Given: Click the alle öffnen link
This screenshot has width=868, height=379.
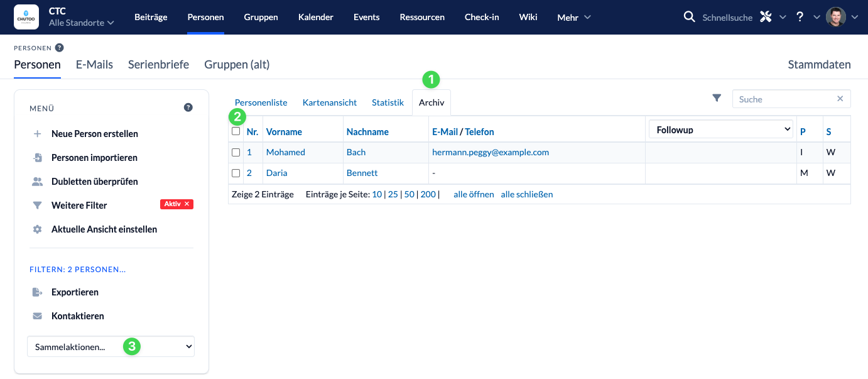Looking at the screenshot, I should tap(474, 194).
